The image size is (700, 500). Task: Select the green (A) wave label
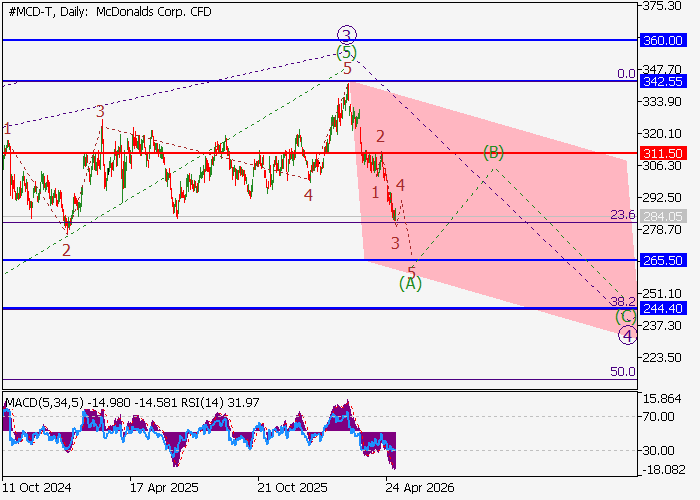click(410, 283)
